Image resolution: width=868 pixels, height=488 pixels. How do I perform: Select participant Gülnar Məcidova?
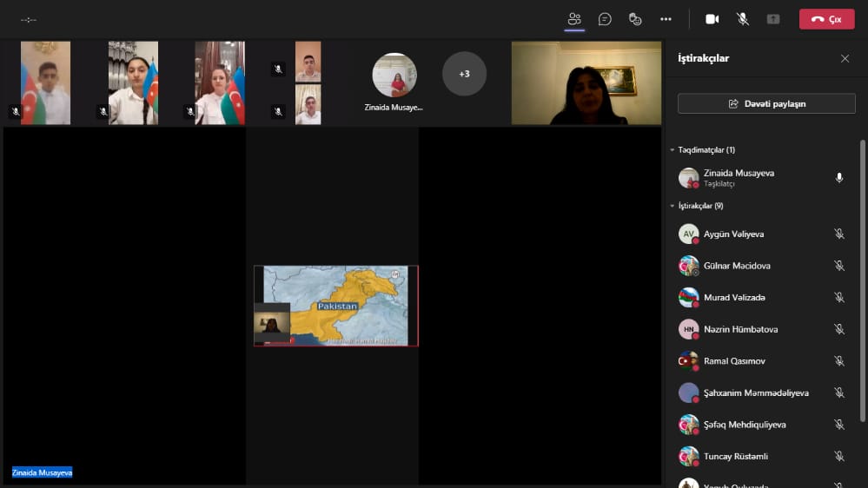pyautogui.click(x=764, y=266)
